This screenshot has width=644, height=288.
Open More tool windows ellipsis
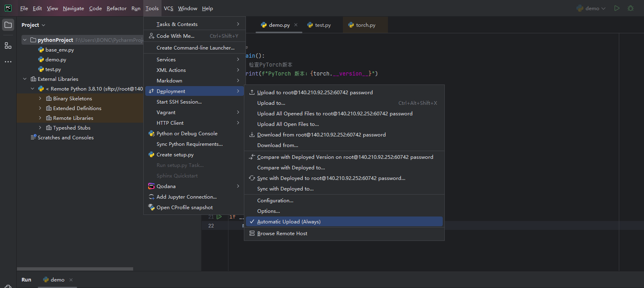8,62
